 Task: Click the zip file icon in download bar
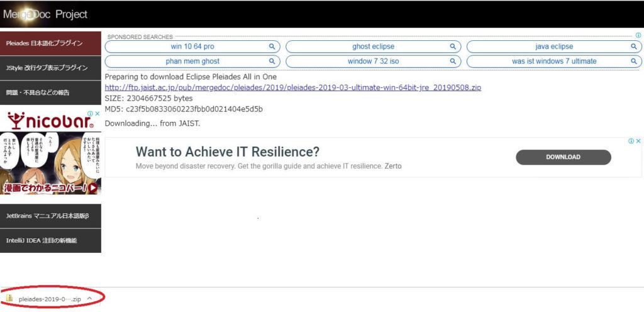(9, 298)
